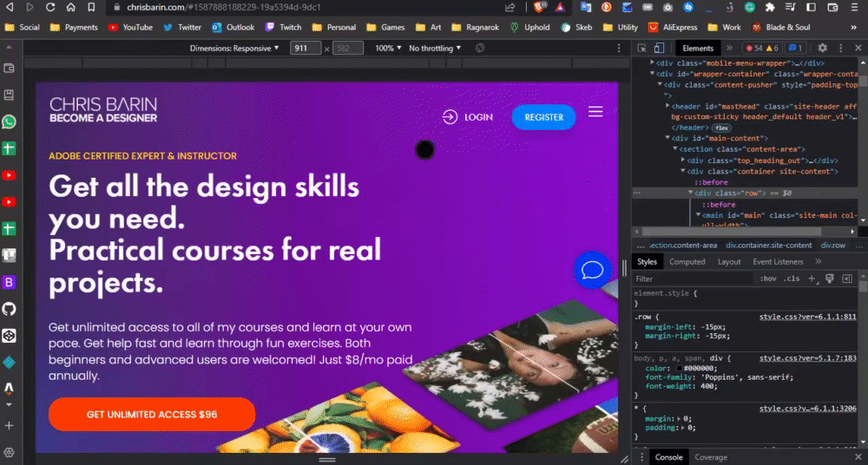The image size is (868, 465).
Task: Open the 100% zoom dropdown
Action: tap(388, 49)
